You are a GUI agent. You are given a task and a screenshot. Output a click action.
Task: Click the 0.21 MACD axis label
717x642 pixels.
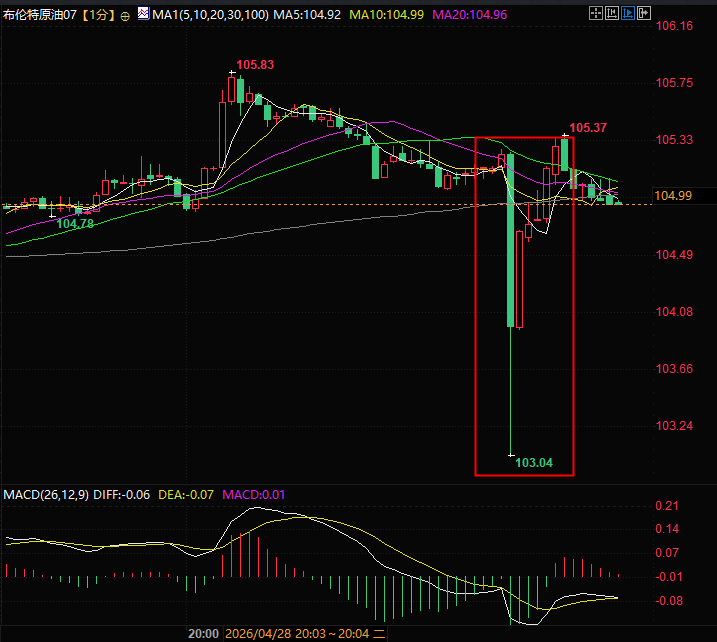coord(667,506)
